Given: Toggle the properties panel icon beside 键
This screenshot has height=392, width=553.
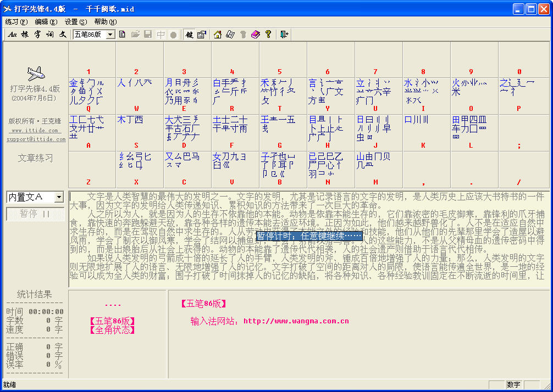Looking at the screenshot, I should click(x=201, y=35).
